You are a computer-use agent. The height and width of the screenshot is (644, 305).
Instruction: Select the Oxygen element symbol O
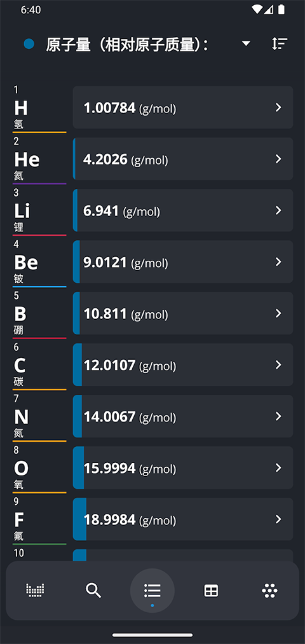coord(22,468)
